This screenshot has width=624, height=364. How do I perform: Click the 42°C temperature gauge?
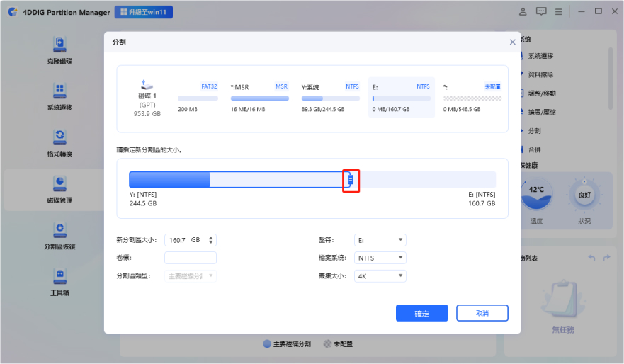tap(536, 195)
